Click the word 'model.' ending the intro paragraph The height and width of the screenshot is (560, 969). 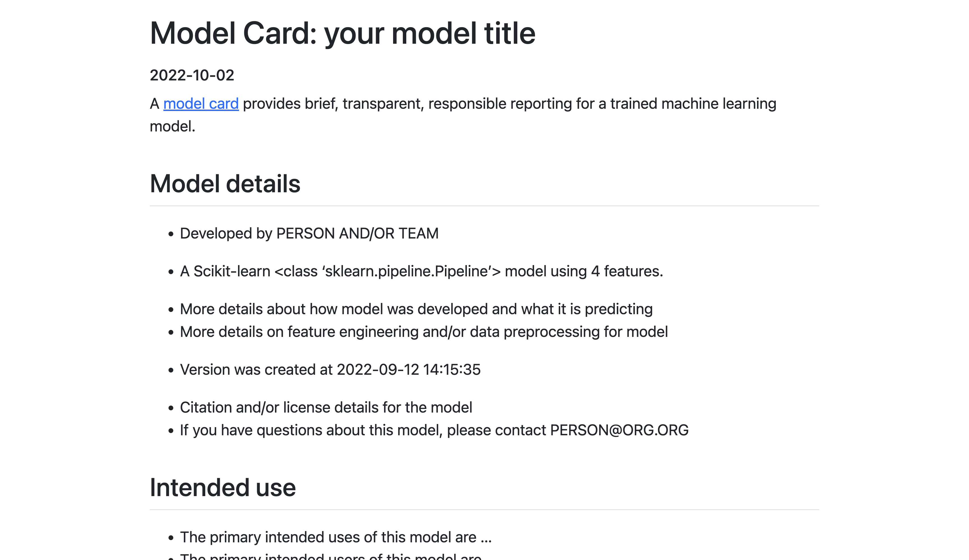coord(172,126)
